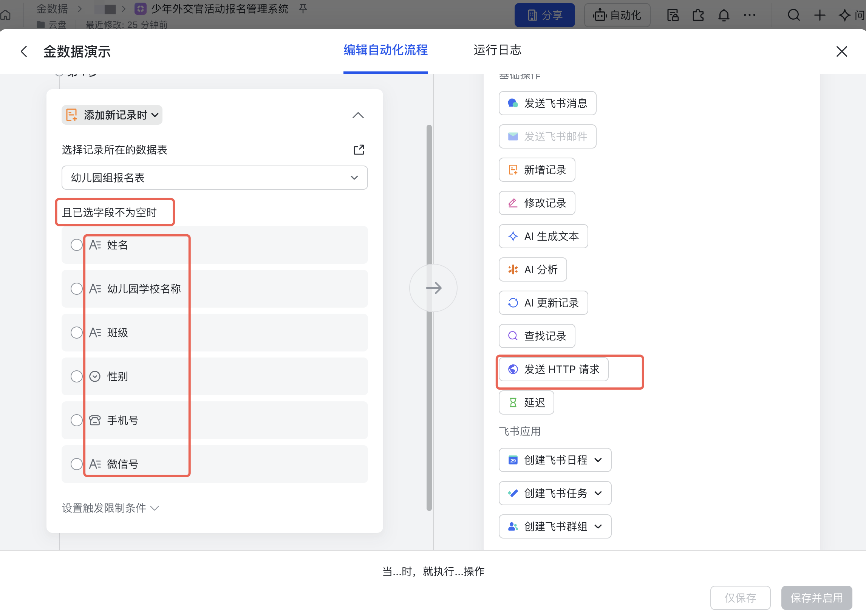
Task: Open the 幼儿园组报名表 table dropdown
Action: 215,178
